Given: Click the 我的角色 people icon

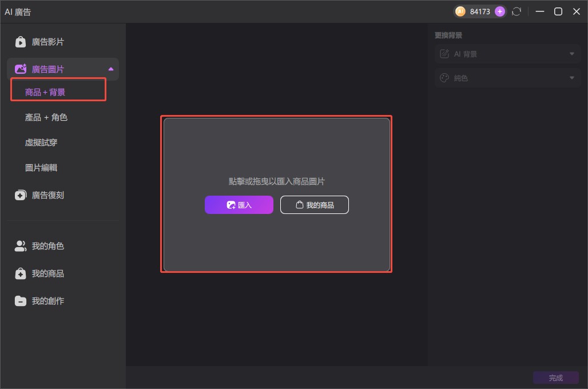Looking at the screenshot, I should click(20, 246).
